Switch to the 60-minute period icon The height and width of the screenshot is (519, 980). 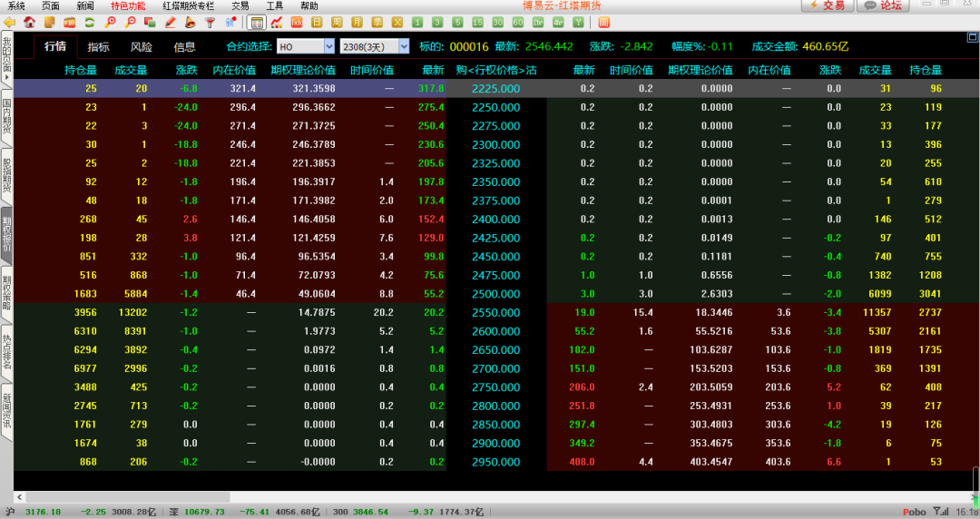(x=517, y=22)
